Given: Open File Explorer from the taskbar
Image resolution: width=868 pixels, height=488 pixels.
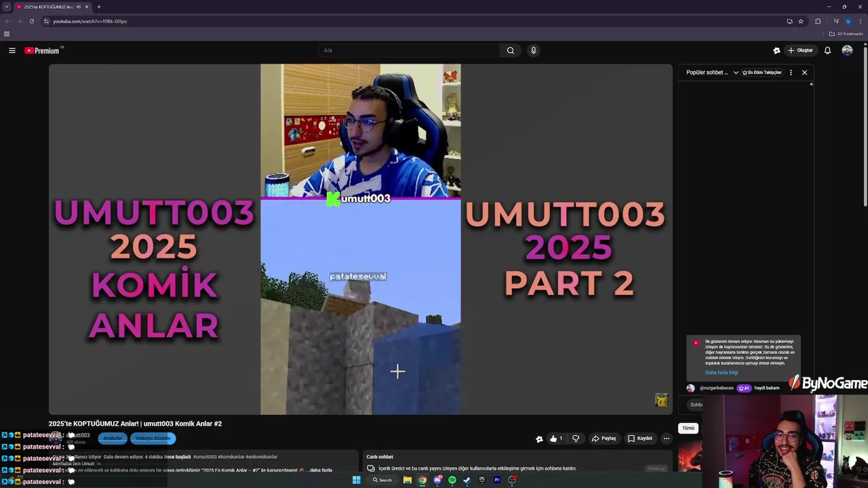Looking at the screenshot, I should (x=407, y=480).
